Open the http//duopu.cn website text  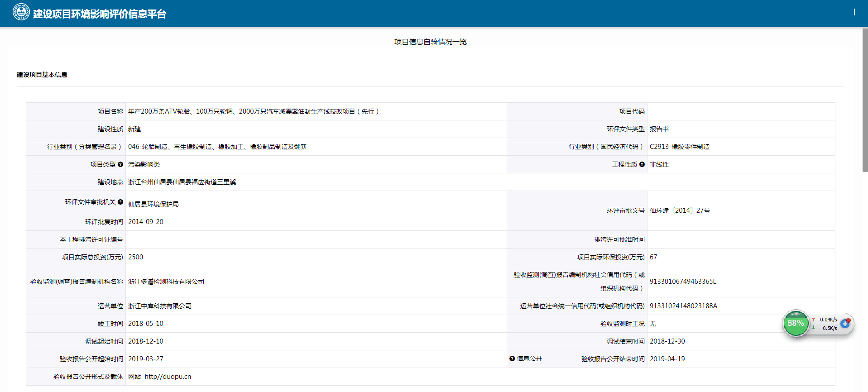(168, 377)
